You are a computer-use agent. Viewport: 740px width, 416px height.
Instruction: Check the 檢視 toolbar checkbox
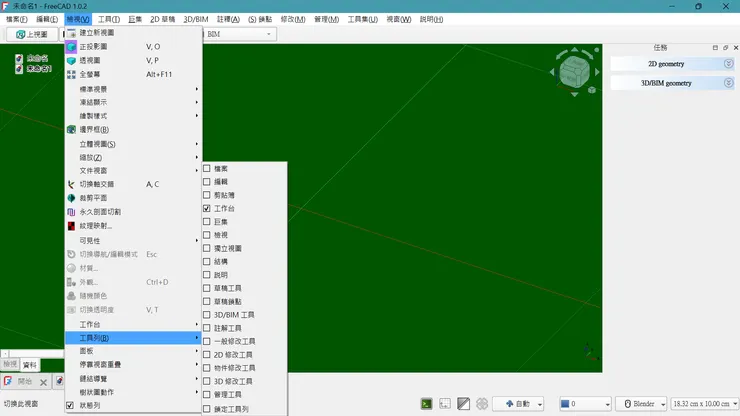coord(207,235)
